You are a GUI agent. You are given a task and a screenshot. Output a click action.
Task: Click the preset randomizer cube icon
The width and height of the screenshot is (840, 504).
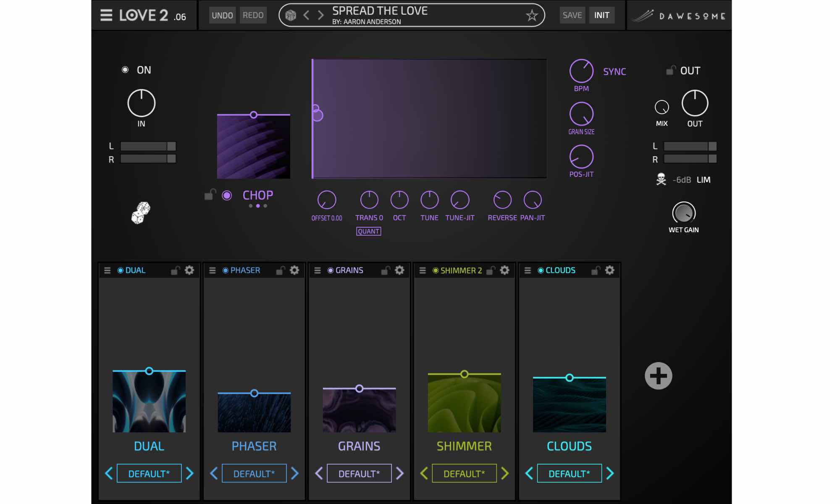coord(291,16)
